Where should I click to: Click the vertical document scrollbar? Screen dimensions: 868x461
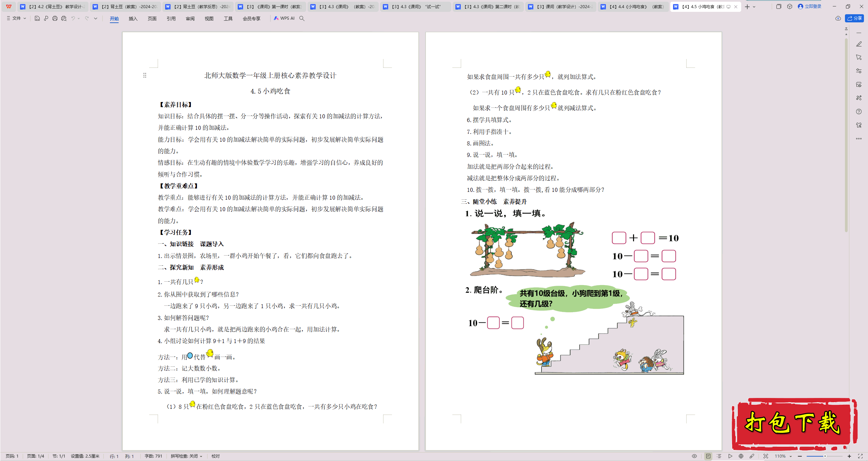click(x=846, y=136)
